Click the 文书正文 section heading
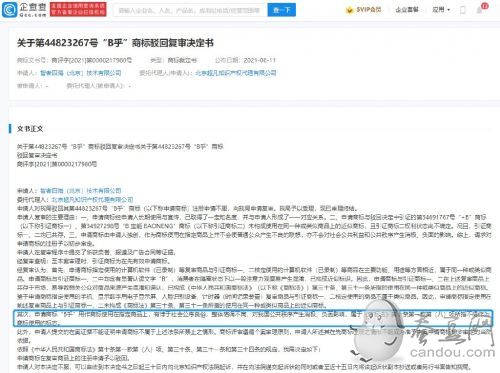This screenshot has height=373, width=500. pos(30,129)
